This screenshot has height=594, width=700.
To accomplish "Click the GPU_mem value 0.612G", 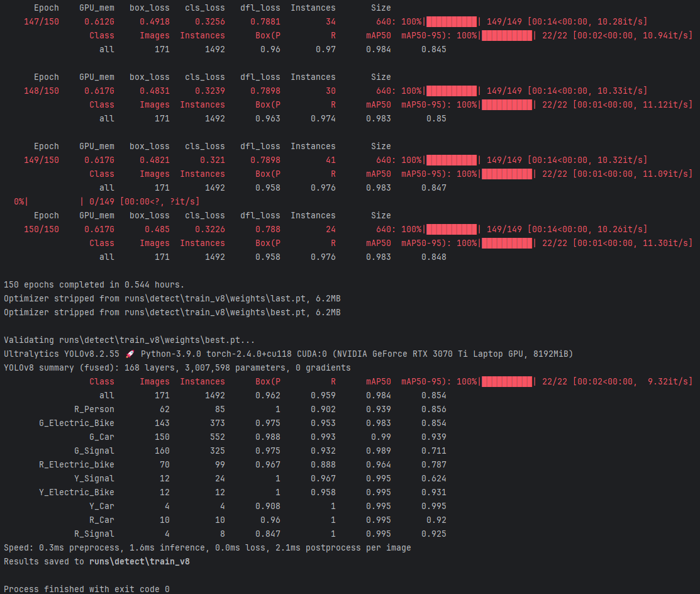I will click(x=99, y=21).
